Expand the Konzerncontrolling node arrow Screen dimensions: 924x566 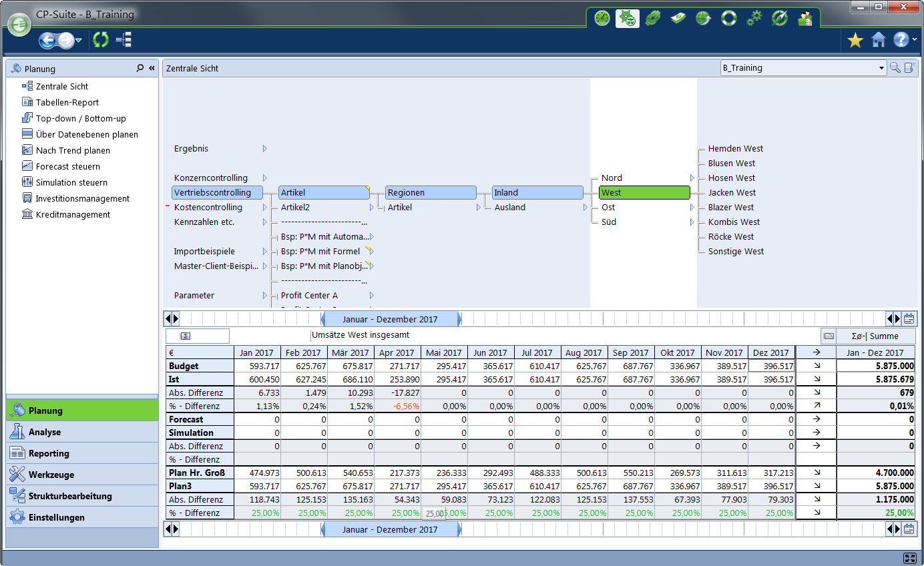(264, 178)
